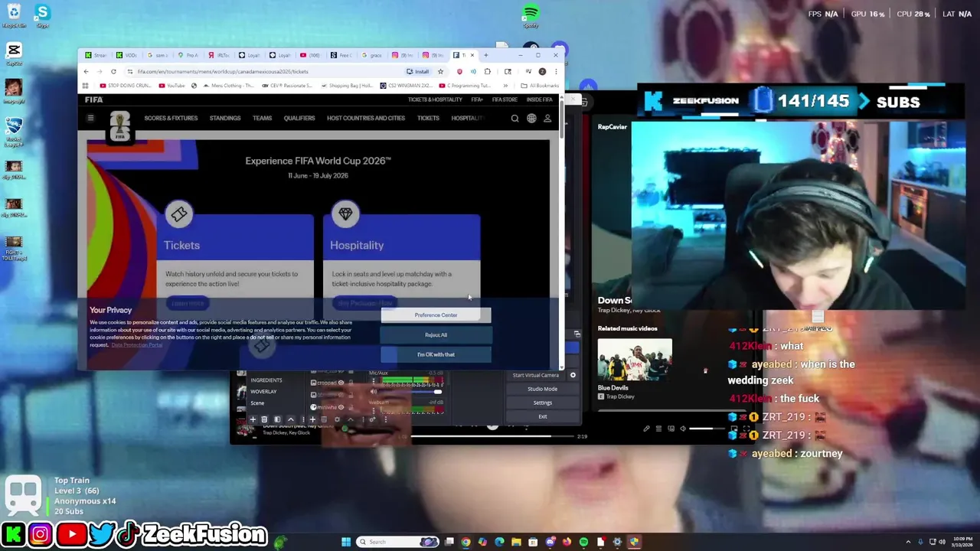This screenshot has height=551, width=980.
Task: Open the STOP DOING CRUN bookmark
Action: coord(125,86)
